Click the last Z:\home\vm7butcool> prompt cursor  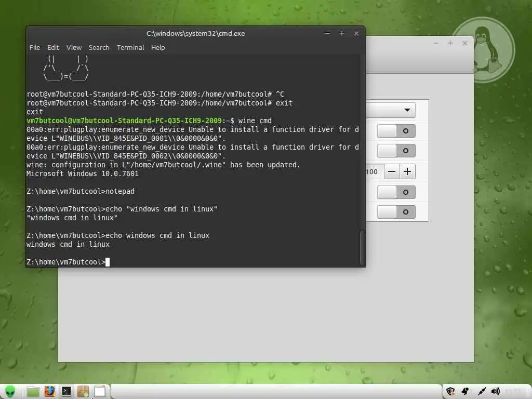click(107, 262)
